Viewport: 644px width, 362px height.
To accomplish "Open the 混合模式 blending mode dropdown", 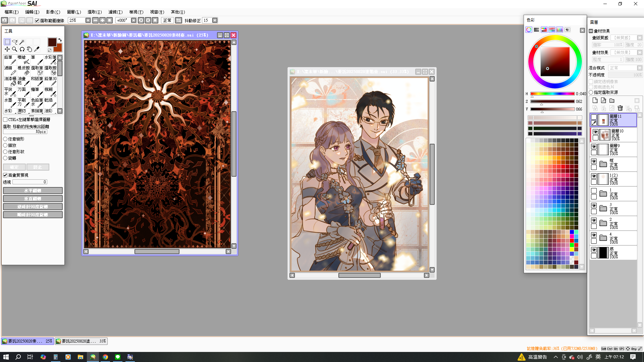I will [x=640, y=68].
